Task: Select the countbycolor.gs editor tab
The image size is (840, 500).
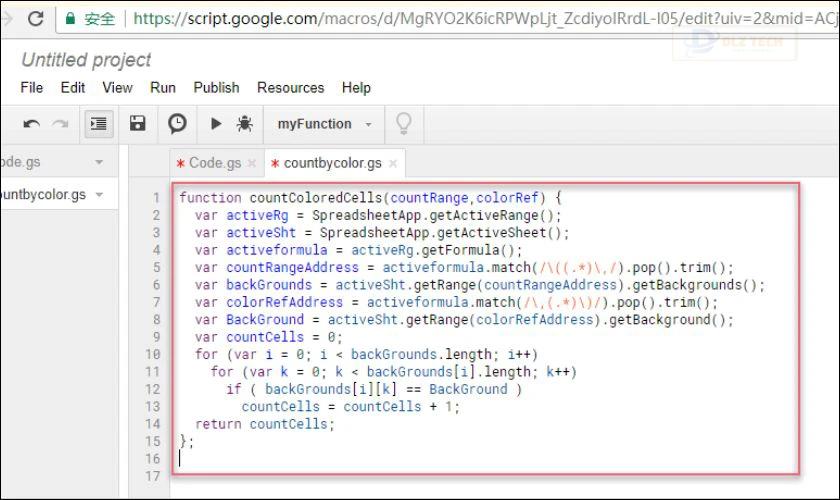Action: [332, 163]
